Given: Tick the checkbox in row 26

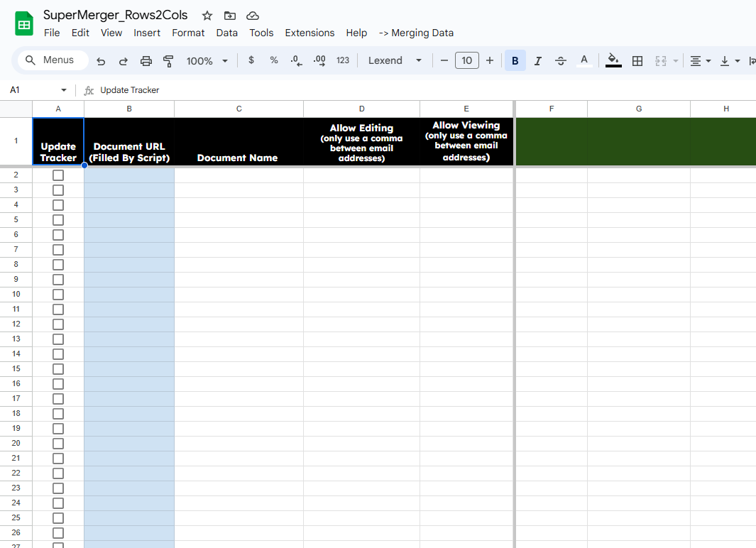Looking at the screenshot, I should tap(58, 533).
